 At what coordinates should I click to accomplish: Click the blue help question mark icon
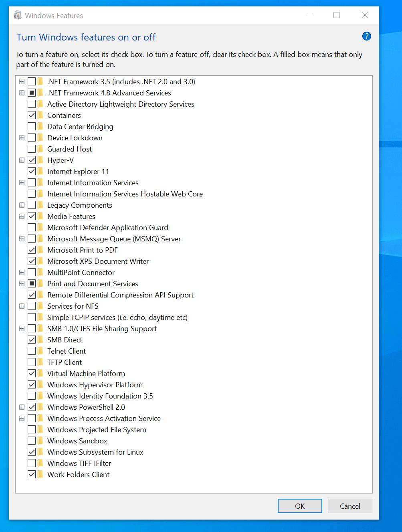[x=366, y=36]
